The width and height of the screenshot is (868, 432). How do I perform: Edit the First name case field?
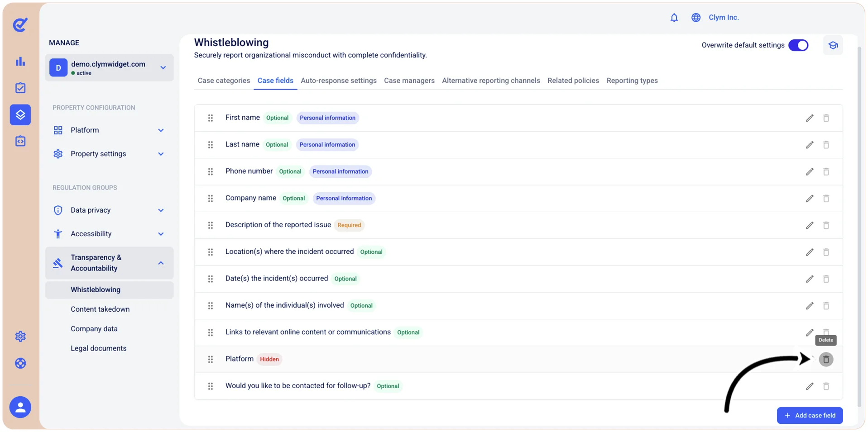[810, 118]
